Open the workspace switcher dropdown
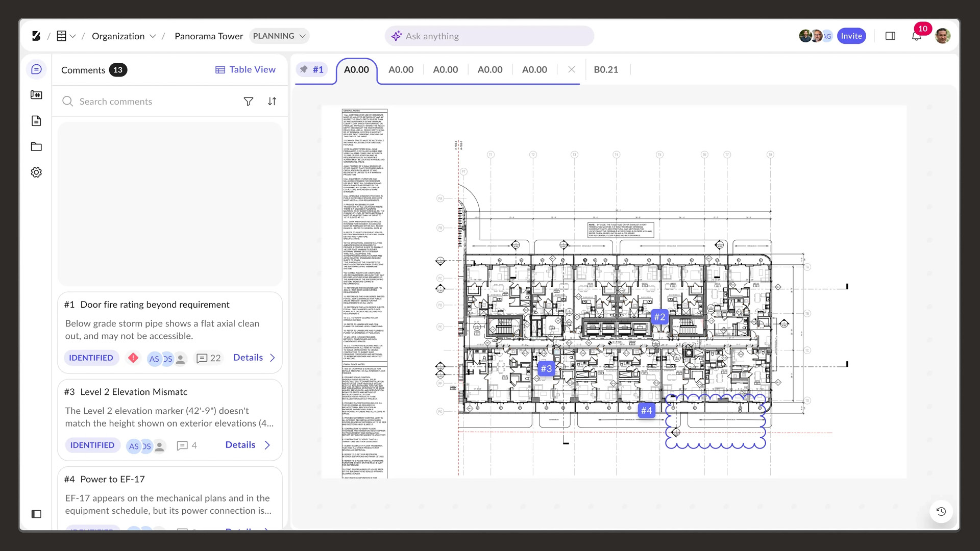This screenshot has height=551, width=980. pos(66,36)
